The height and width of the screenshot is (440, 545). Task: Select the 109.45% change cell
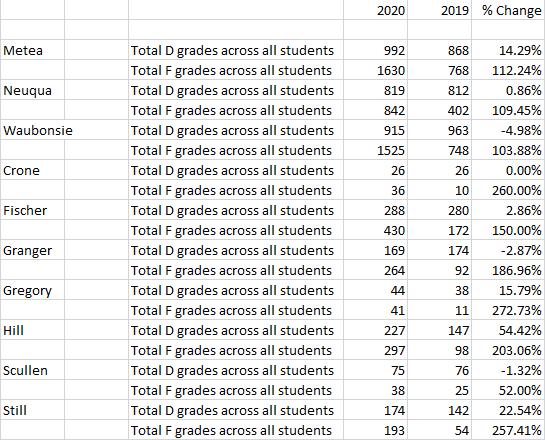tap(509, 110)
